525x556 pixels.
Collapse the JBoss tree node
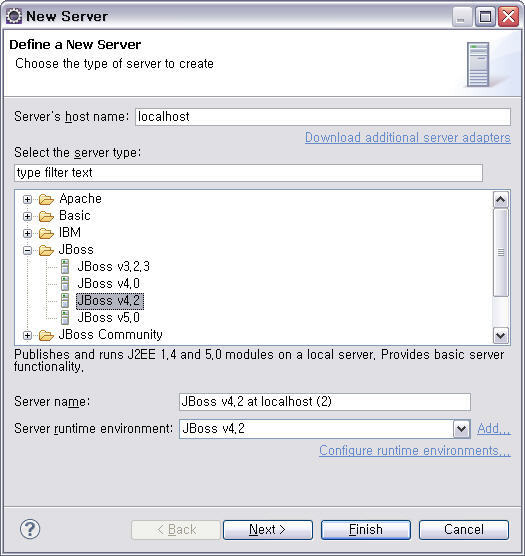tap(27, 251)
